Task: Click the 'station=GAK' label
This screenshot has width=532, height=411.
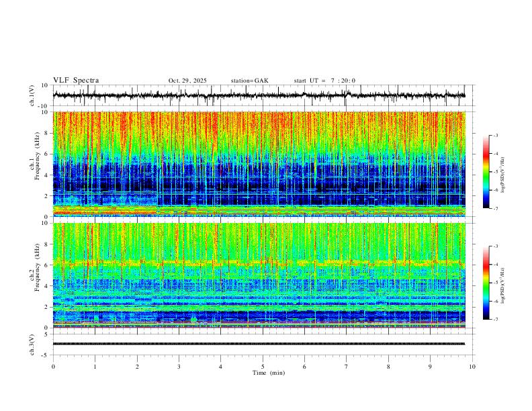Action: pos(249,81)
